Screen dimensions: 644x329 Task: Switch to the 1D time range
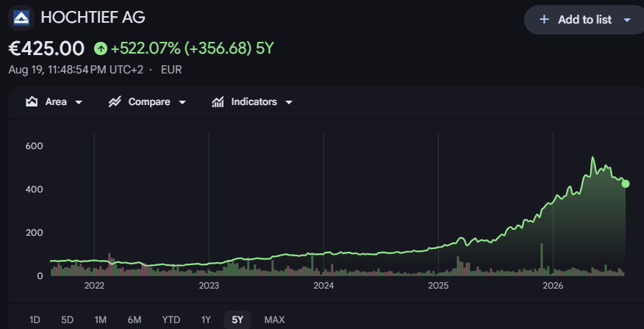coord(35,320)
